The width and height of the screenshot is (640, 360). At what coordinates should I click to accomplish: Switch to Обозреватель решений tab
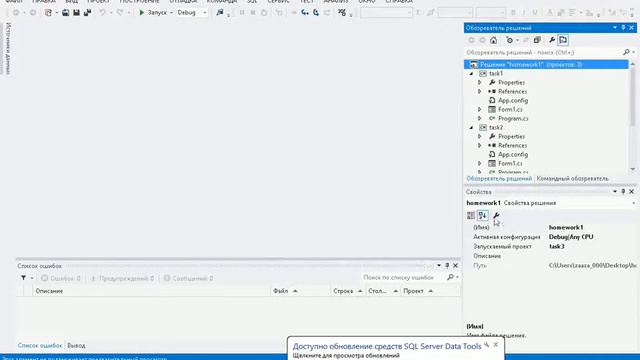tap(499, 179)
